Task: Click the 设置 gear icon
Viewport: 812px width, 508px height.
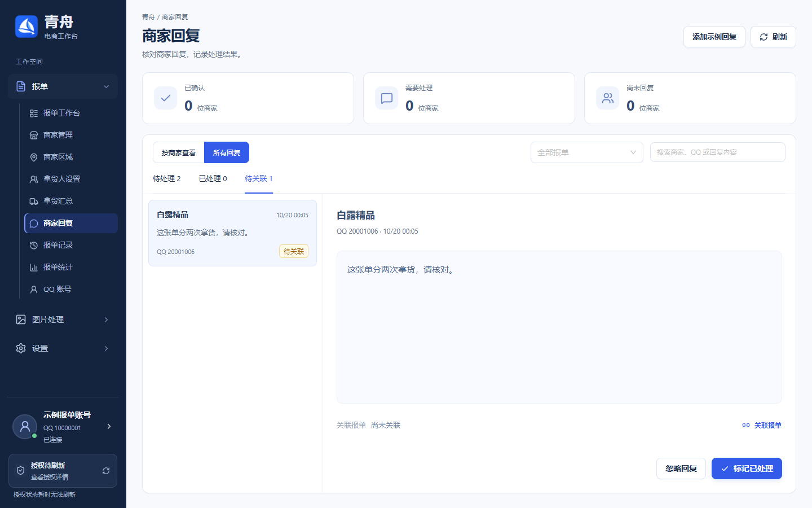Action: click(21, 348)
